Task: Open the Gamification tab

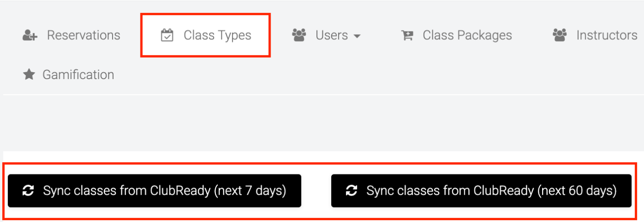Action: pyautogui.click(x=78, y=74)
